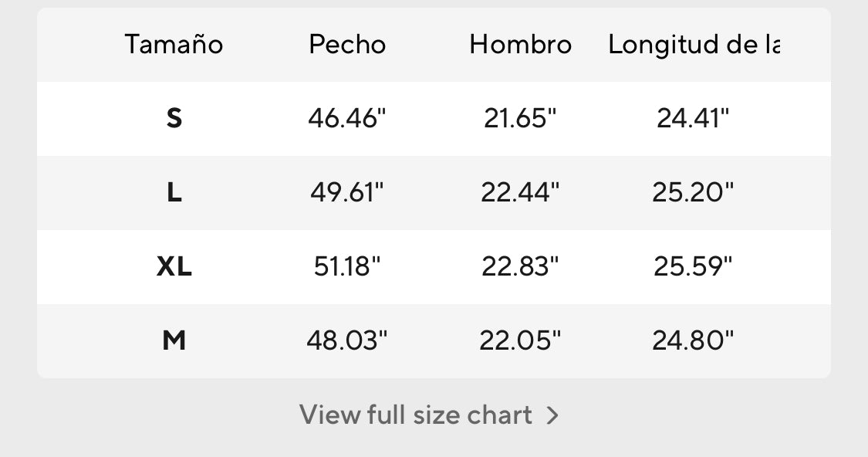
Task: Click the 48.03" chest value for M
Action: point(347,340)
